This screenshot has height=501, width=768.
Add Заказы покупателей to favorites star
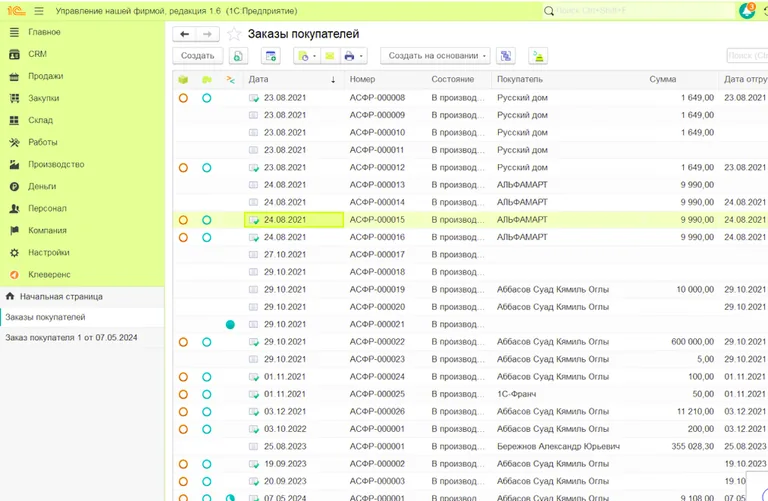pyautogui.click(x=234, y=35)
